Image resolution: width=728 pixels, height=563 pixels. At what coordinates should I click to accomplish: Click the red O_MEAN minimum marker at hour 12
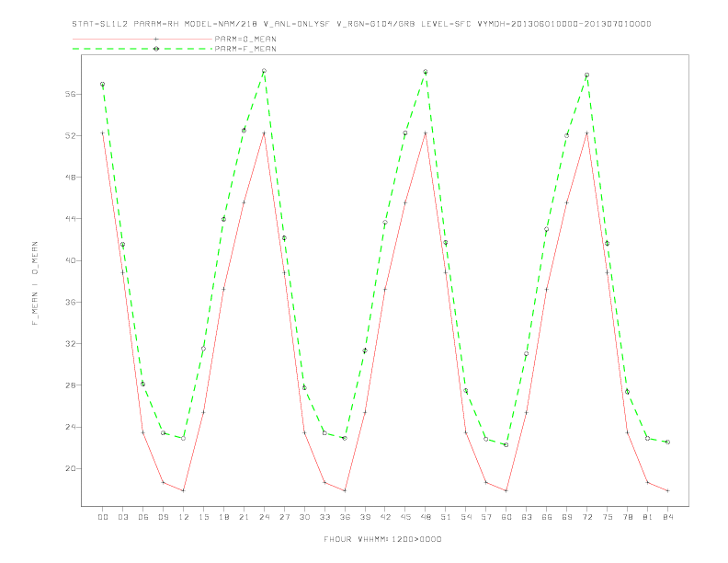[x=184, y=490]
